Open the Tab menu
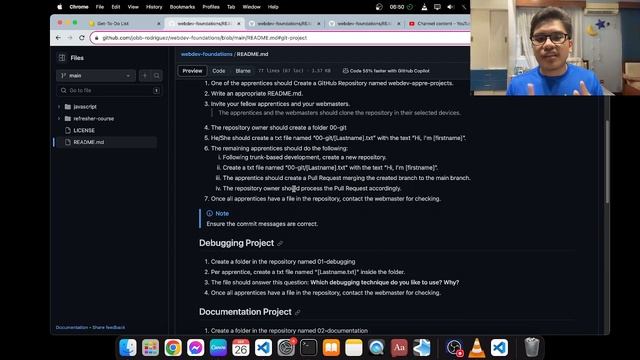The image size is (640, 360). pyautogui.click(x=231, y=7)
